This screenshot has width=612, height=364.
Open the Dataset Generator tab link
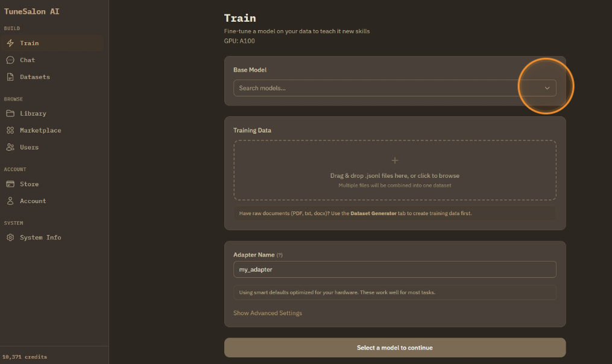(x=374, y=213)
